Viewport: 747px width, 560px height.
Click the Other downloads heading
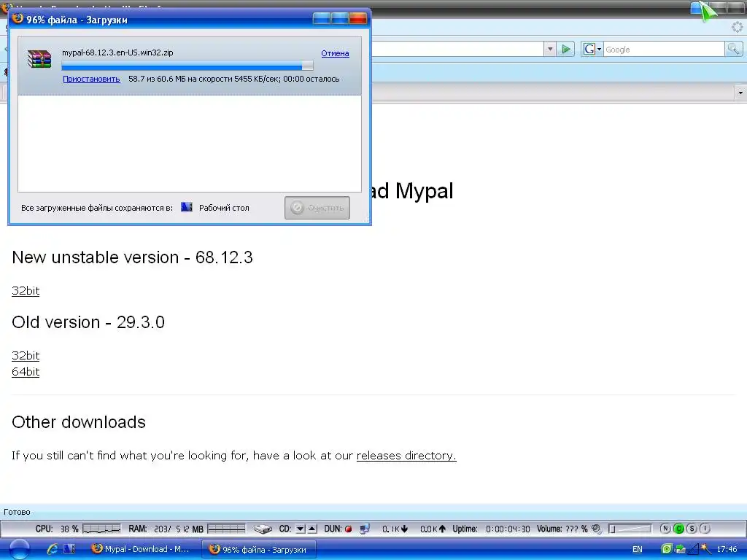point(79,422)
